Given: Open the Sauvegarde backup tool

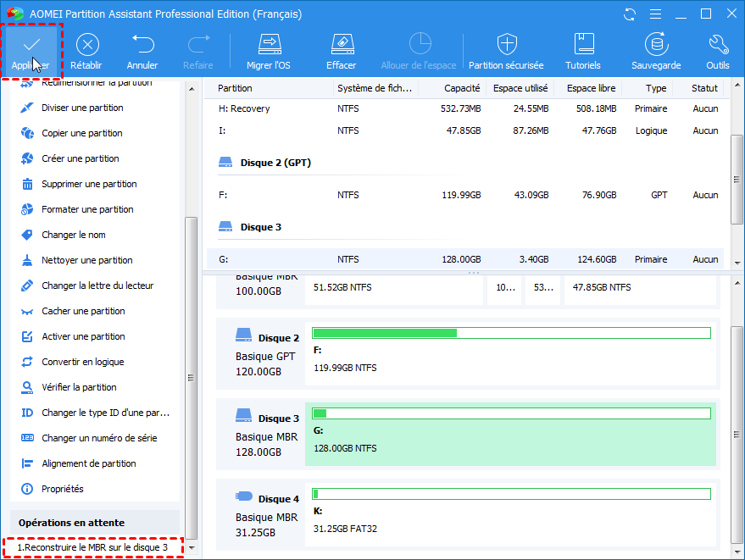Looking at the screenshot, I should pos(655,45).
